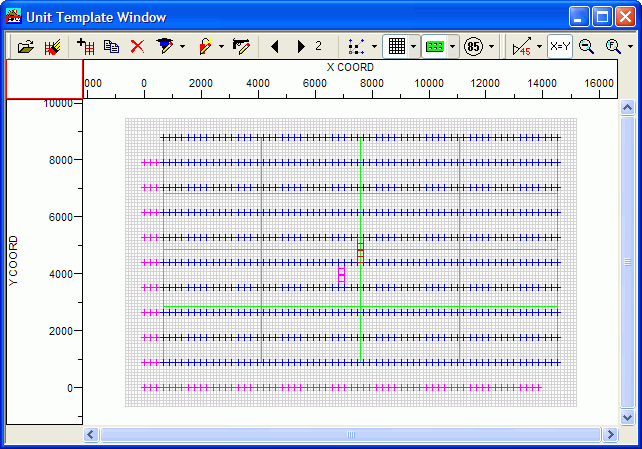Open dropdown beside red pencil edit icon
This screenshot has height=449, width=642.
pos(221,47)
